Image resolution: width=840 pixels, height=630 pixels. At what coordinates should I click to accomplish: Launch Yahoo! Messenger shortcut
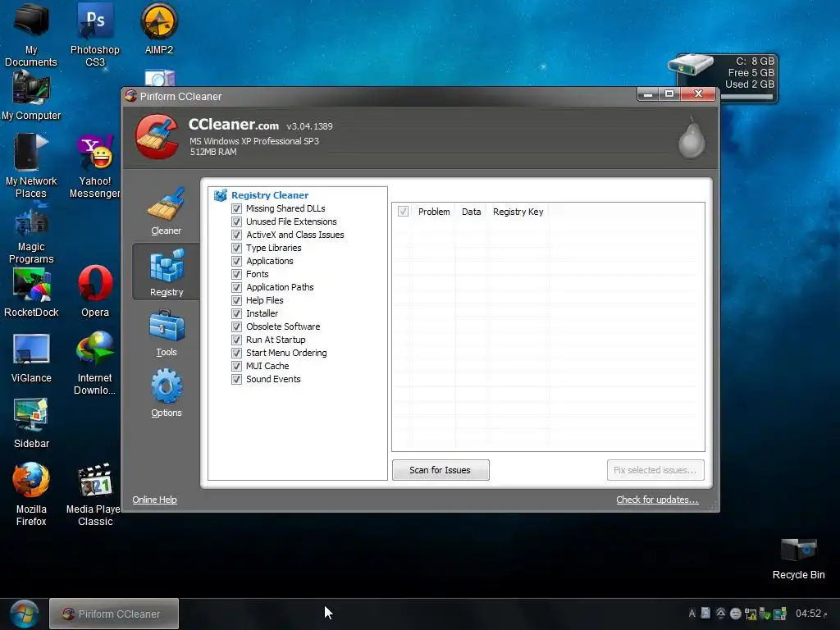tap(95, 166)
